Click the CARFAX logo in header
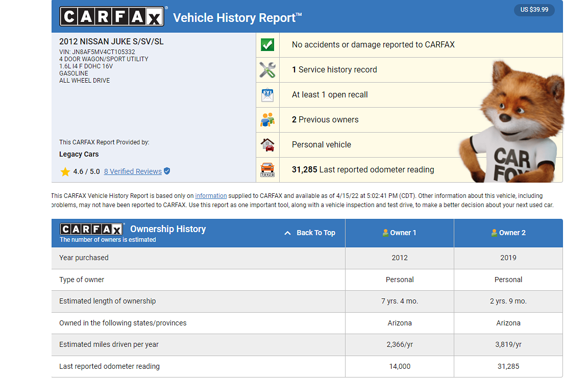 (112, 17)
